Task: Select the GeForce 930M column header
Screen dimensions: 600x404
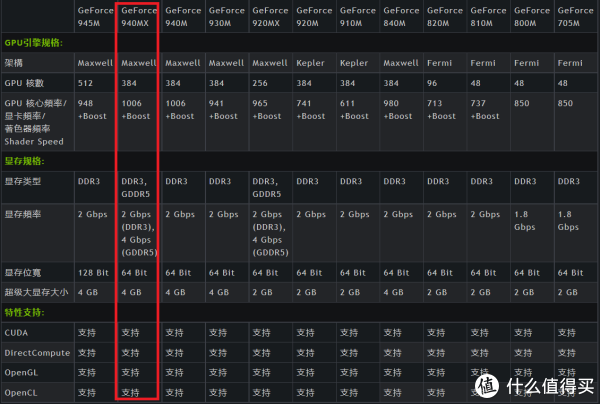Action: click(227, 16)
